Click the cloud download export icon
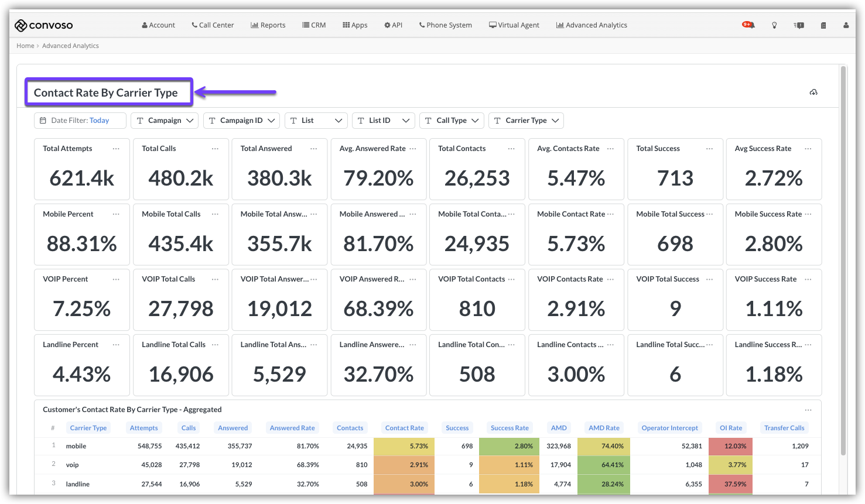 [813, 92]
